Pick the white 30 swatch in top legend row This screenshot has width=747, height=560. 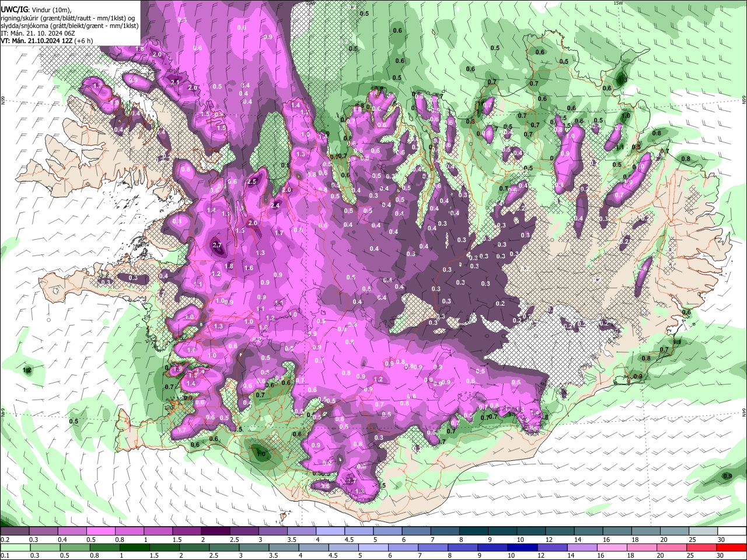(732, 531)
